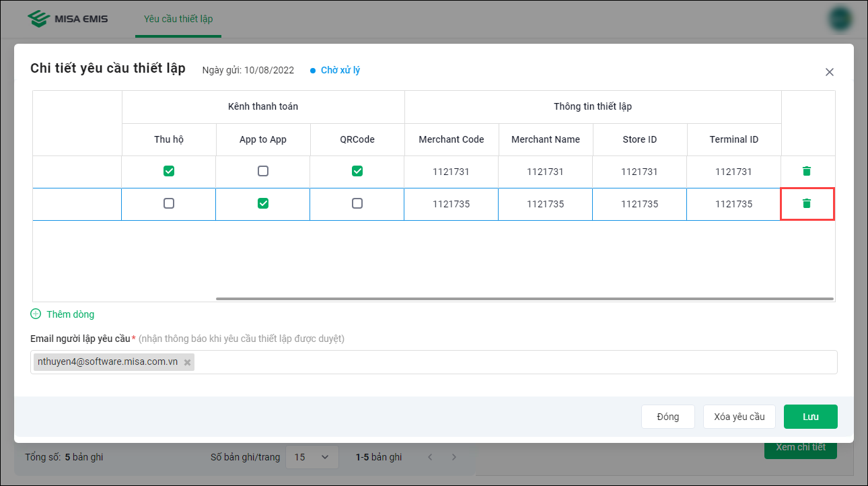The image size is (868, 486).
Task: Click the 1-5 bản ghi pagination text
Action: pos(379,457)
